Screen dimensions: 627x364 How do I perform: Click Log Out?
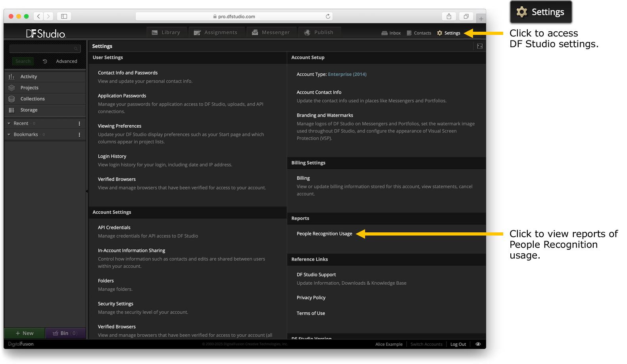458,344
